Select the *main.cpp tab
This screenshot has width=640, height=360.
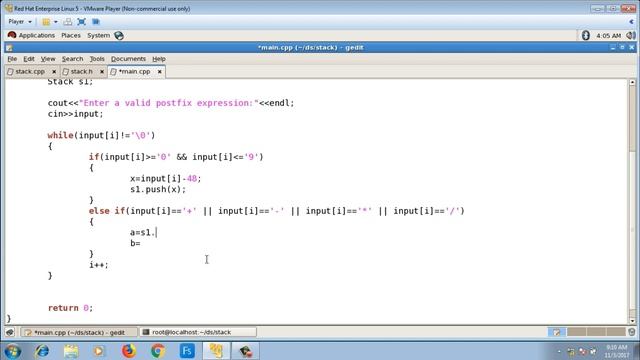tap(134, 71)
